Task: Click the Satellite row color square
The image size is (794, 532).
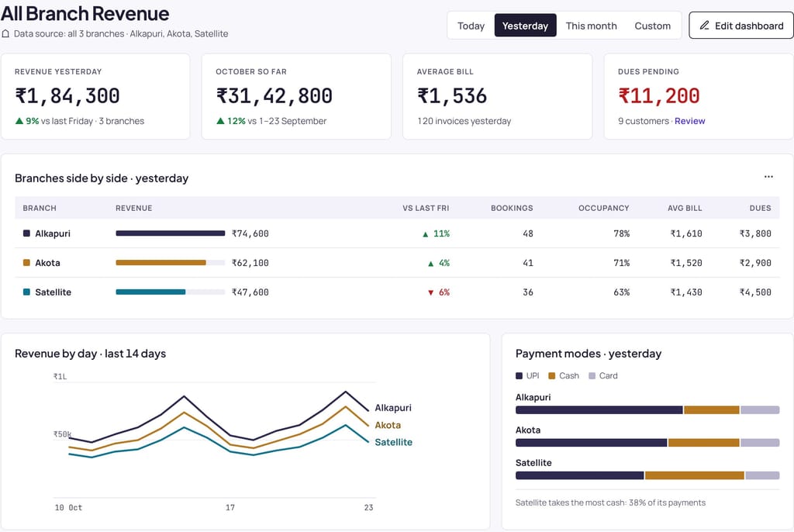Action: click(26, 292)
